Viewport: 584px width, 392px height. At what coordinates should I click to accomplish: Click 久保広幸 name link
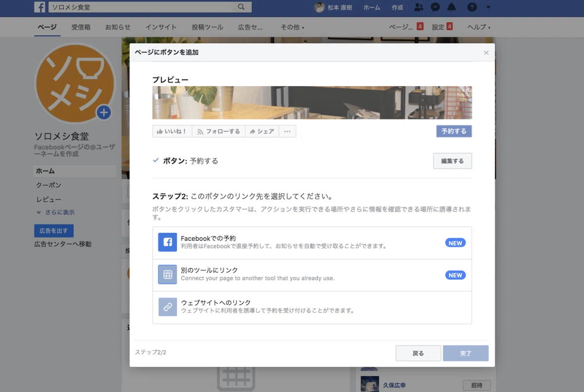pyautogui.click(x=394, y=384)
